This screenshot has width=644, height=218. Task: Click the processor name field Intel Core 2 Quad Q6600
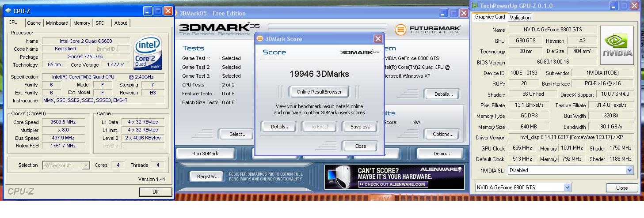[86, 41]
